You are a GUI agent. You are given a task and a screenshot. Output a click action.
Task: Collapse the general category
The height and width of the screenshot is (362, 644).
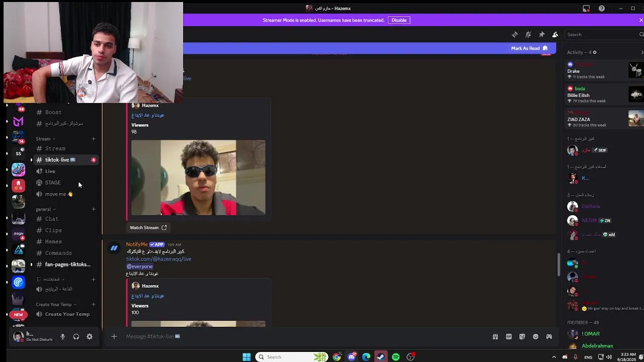tap(45, 209)
